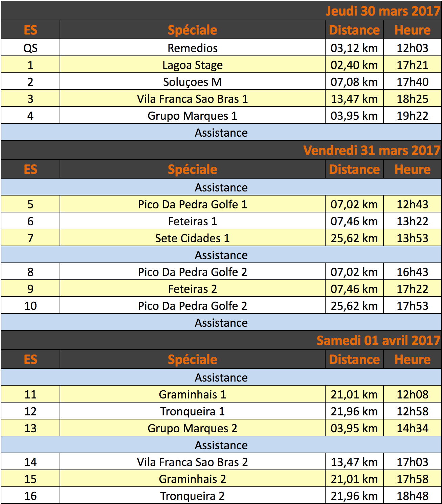The image size is (442, 504).
Task: Click the Samedi 01 avril 2017 header
Action: coord(378,340)
